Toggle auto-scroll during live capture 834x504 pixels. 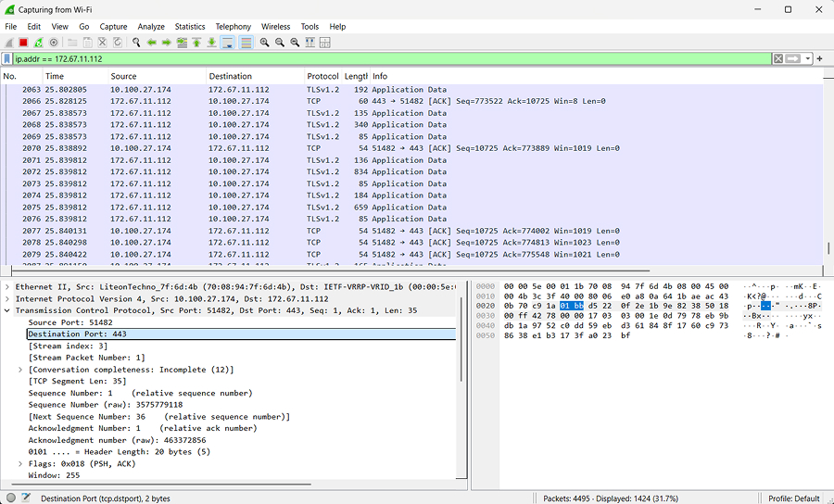[227, 43]
